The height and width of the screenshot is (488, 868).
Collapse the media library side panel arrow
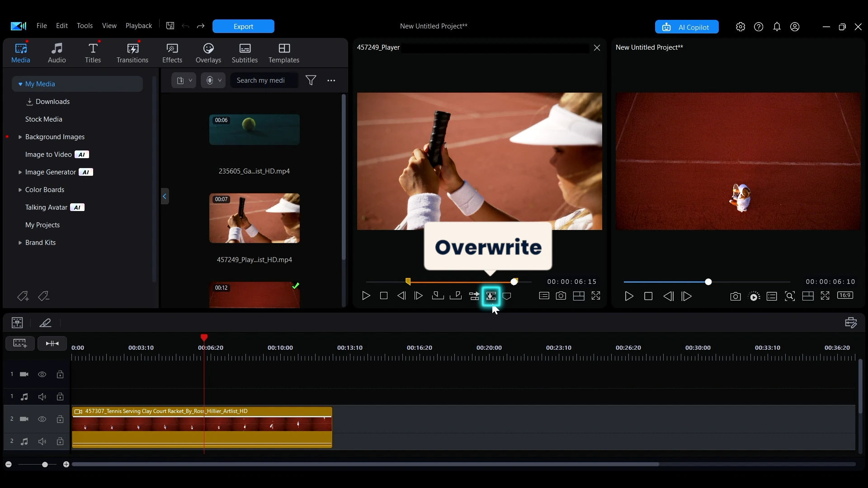[x=165, y=196]
